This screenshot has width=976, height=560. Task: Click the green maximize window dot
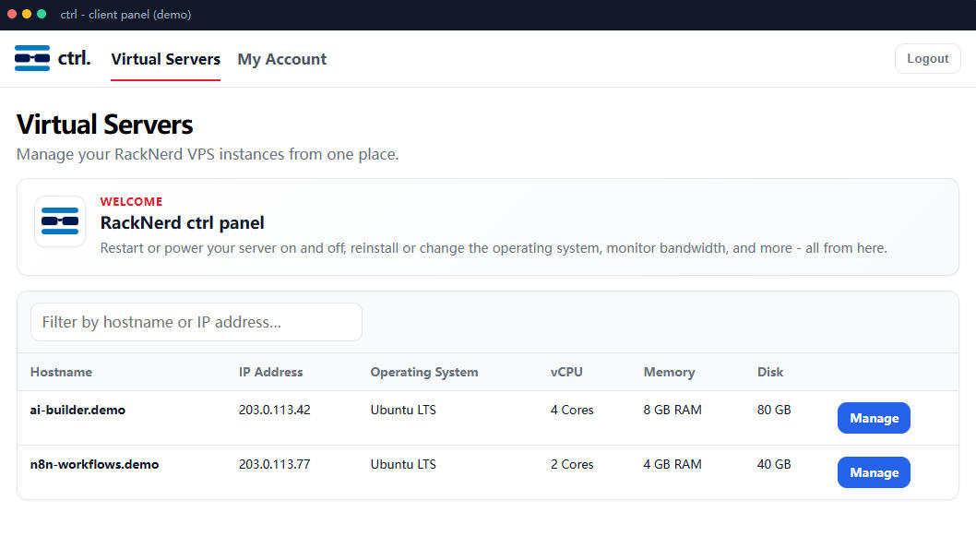42,14
